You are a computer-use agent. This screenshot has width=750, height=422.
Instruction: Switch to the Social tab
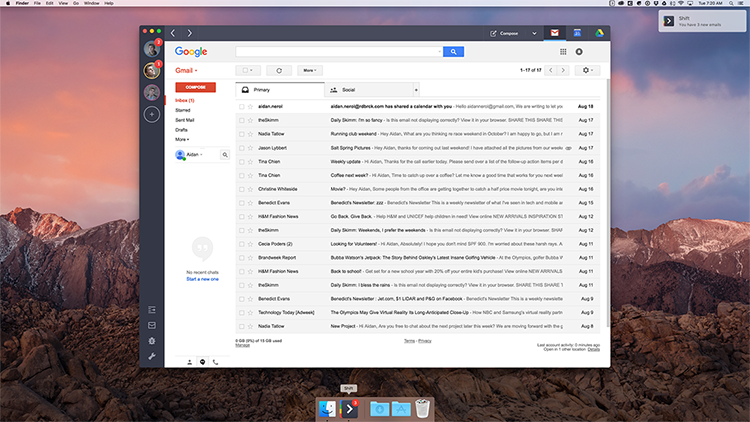point(348,90)
